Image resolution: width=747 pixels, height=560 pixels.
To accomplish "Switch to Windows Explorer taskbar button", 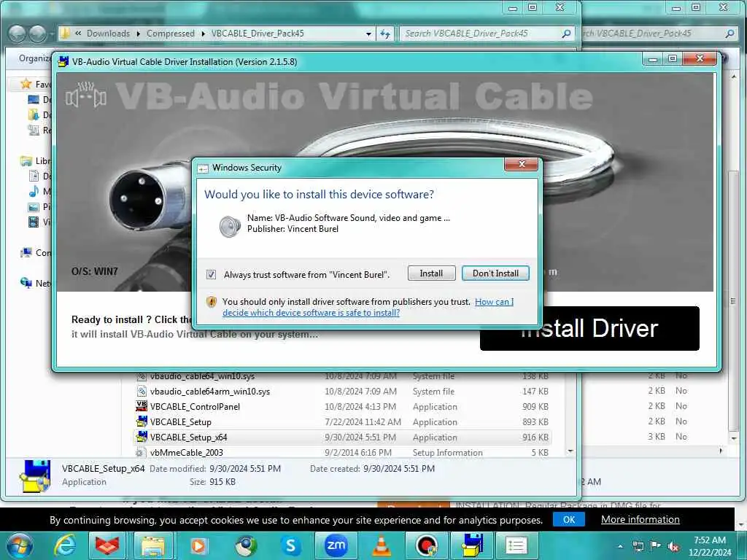I will [153, 545].
